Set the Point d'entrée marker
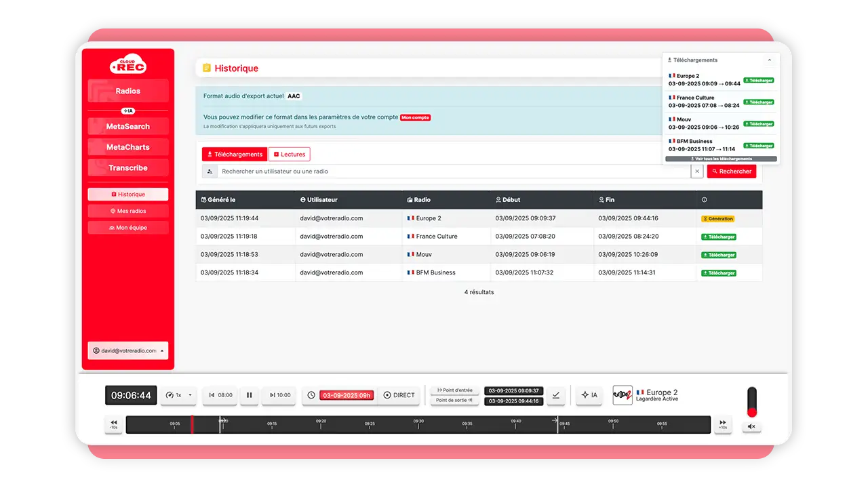 [x=454, y=390]
